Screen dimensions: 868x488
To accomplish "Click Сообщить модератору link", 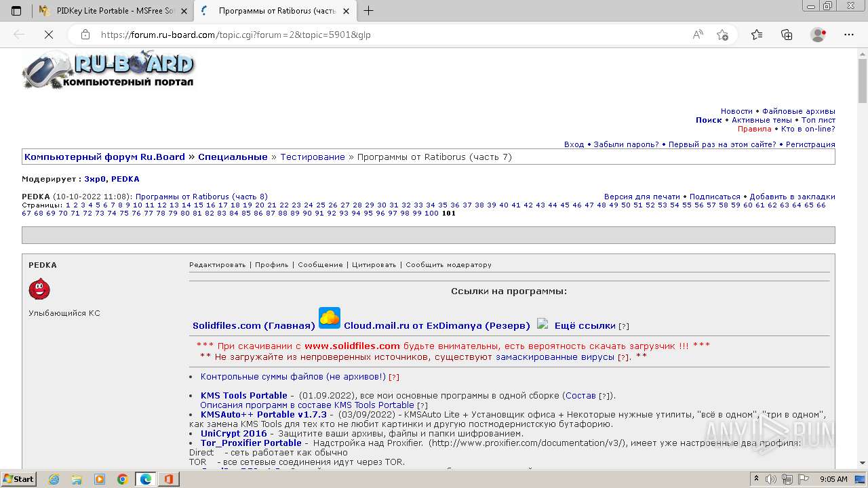I will [x=448, y=264].
